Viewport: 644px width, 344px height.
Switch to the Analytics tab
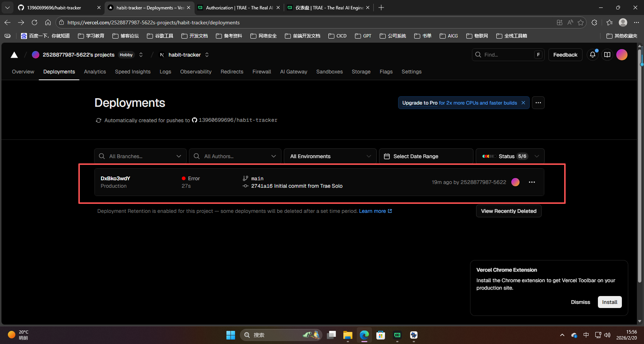pyautogui.click(x=95, y=72)
